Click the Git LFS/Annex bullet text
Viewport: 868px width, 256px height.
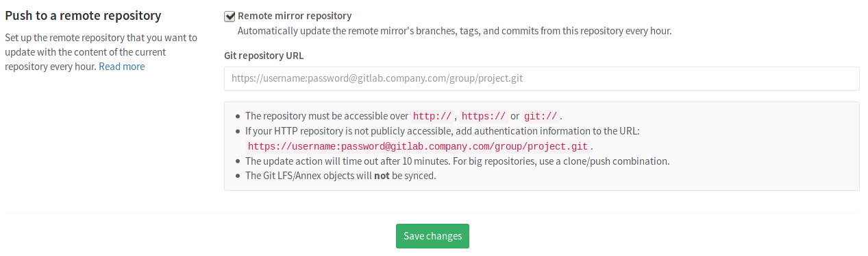pos(340,176)
